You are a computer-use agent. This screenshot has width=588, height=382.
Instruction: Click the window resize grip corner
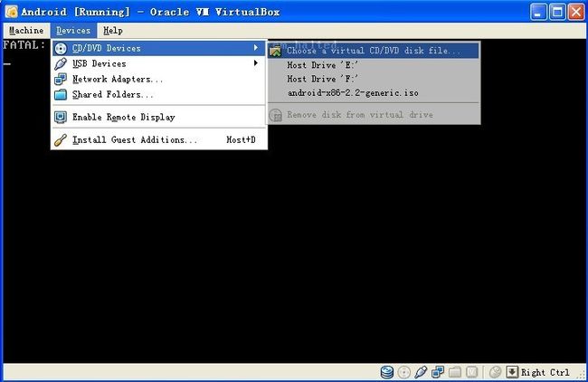click(x=582, y=376)
